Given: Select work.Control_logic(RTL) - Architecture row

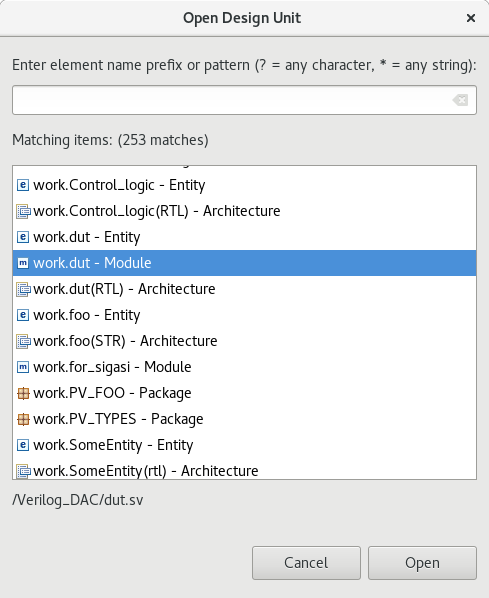Looking at the screenshot, I should 244,211.
